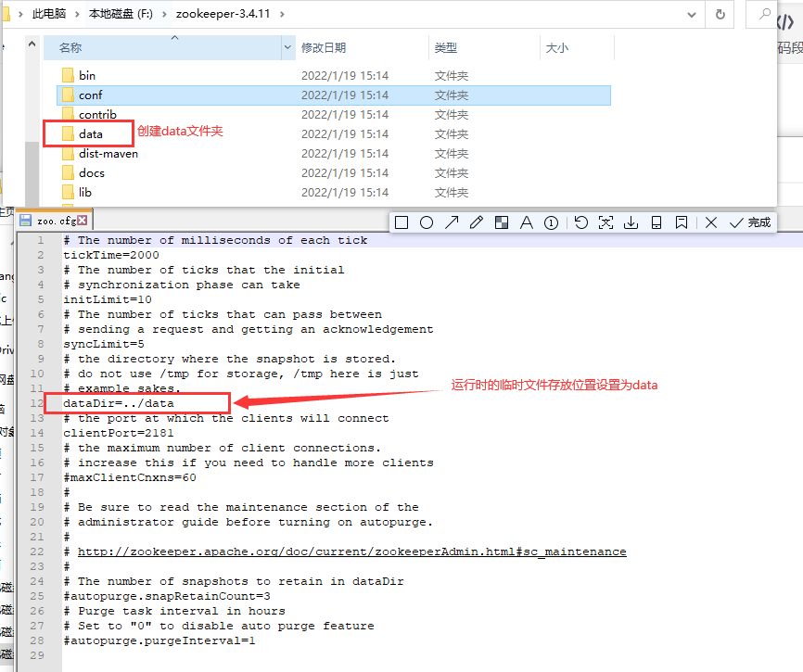Click the tickTime=2000 line
This screenshot has width=803, height=672.
point(111,255)
